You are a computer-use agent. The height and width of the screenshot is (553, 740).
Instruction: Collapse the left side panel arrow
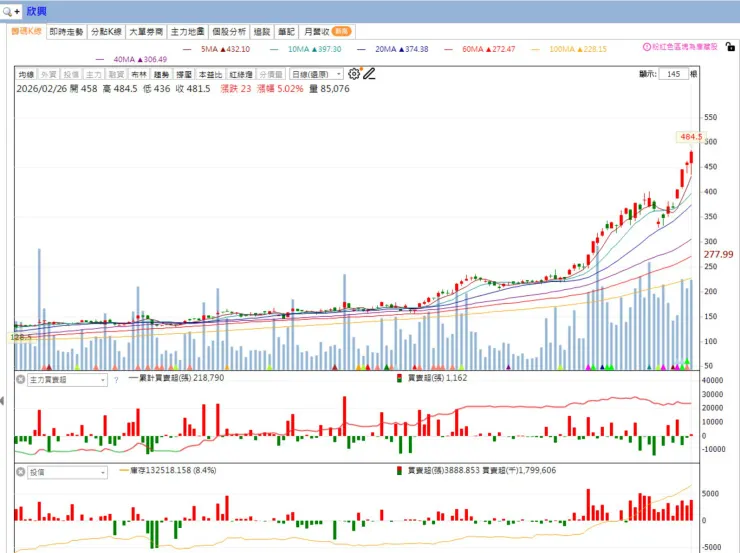(2, 401)
